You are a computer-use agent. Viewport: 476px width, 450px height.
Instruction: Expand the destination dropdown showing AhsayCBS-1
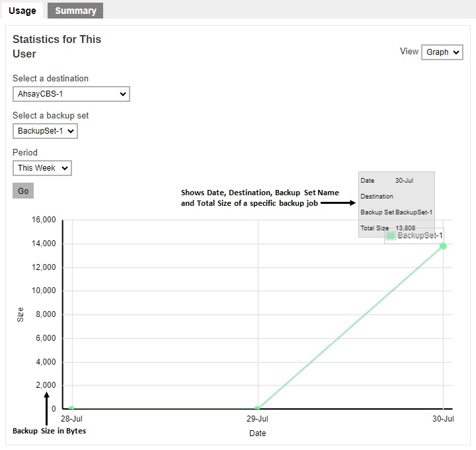(x=71, y=94)
